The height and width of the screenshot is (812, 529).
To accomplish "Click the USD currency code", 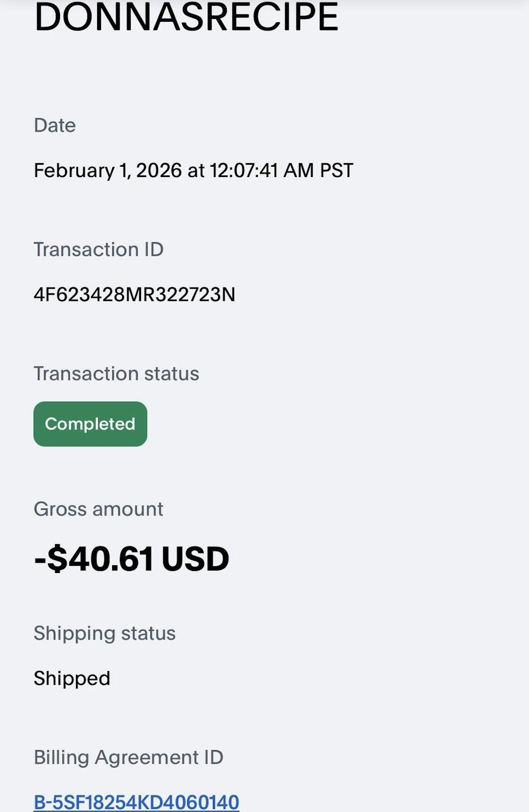I will click(x=195, y=559).
